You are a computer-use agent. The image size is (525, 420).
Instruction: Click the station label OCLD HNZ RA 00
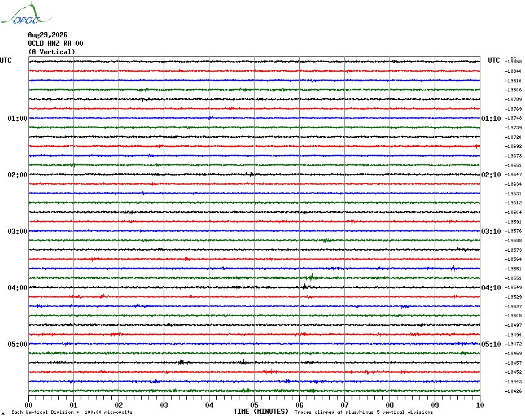pyautogui.click(x=55, y=43)
